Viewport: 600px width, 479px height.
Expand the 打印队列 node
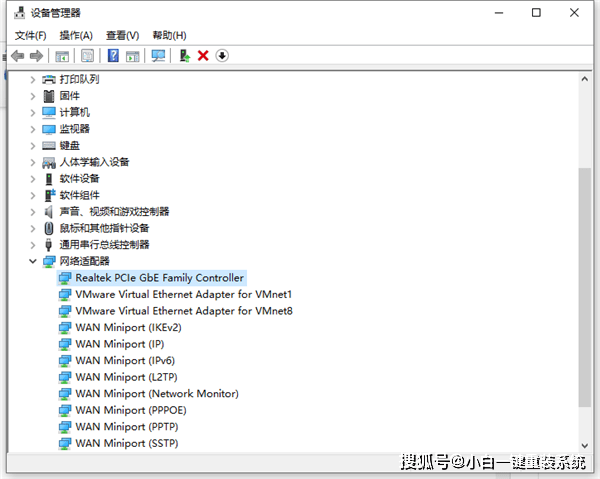coord(33,80)
